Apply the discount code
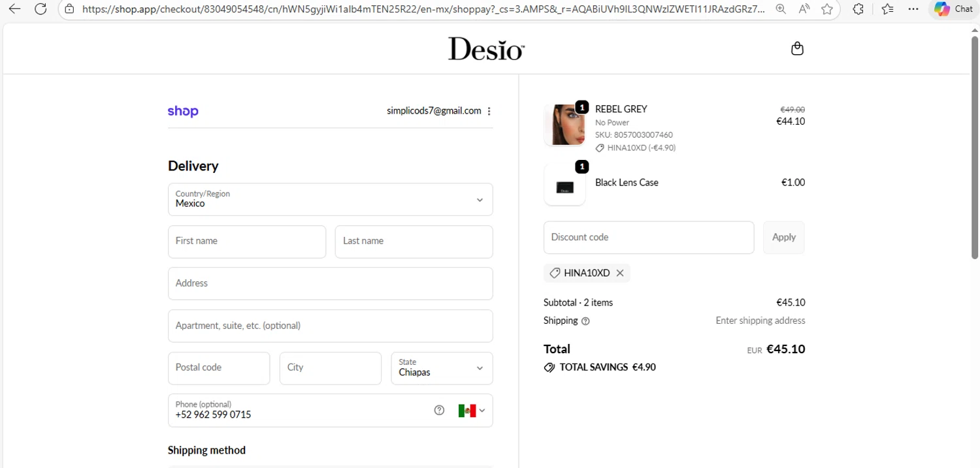The height and width of the screenshot is (468, 980). tap(784, 238)
